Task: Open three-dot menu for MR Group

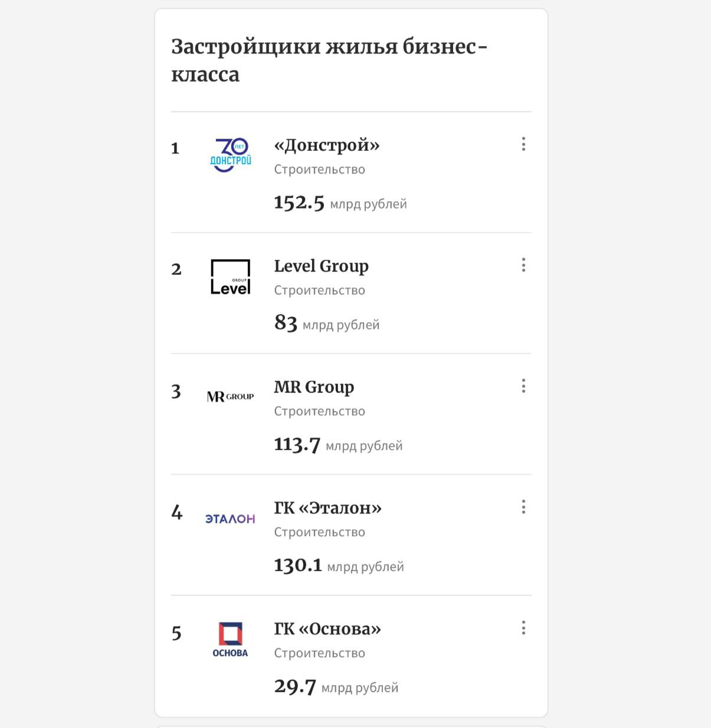Action: coord(523,386)
